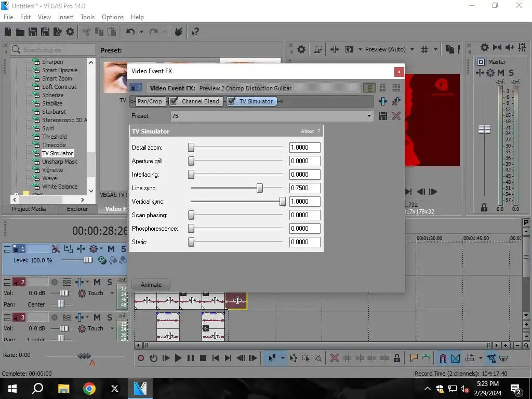Screen dimensions: 532x399
Task: Open track 2 Touch automation dropdown
Action: 112,293
